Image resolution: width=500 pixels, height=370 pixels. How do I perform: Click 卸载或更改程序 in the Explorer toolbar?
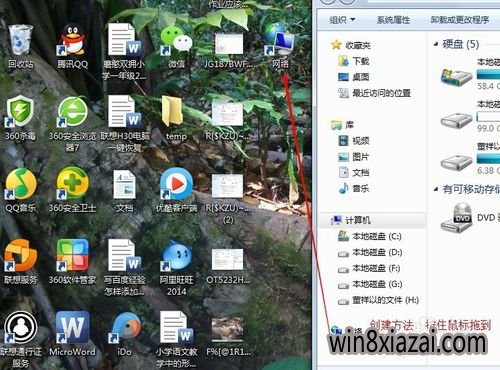click(x=460, y=20)
